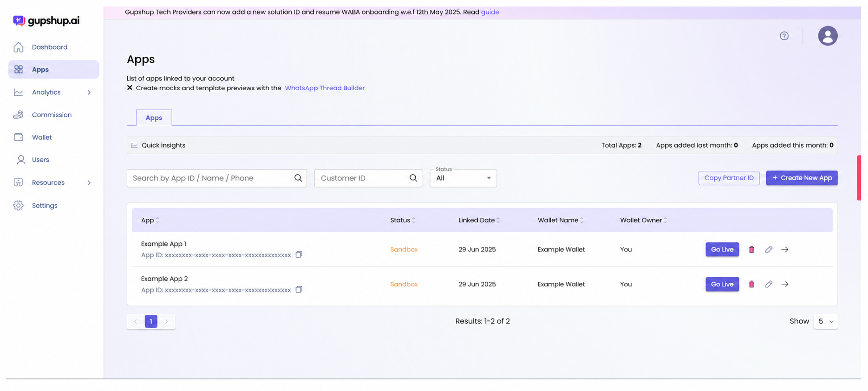
Task: Open the help question mark icon
Action: point(784,36)
